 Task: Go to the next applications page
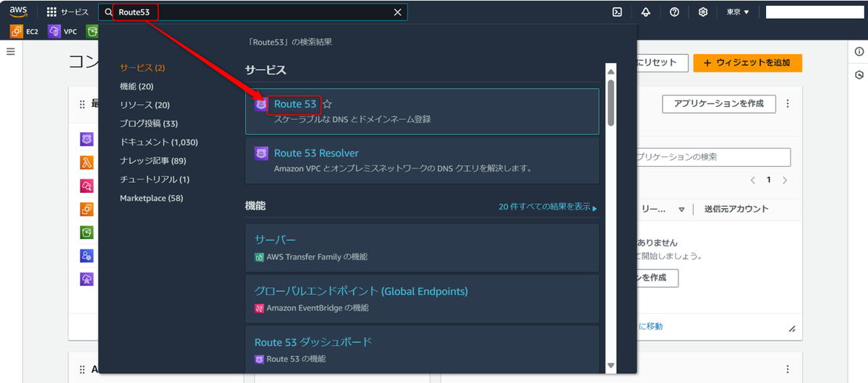785,180
